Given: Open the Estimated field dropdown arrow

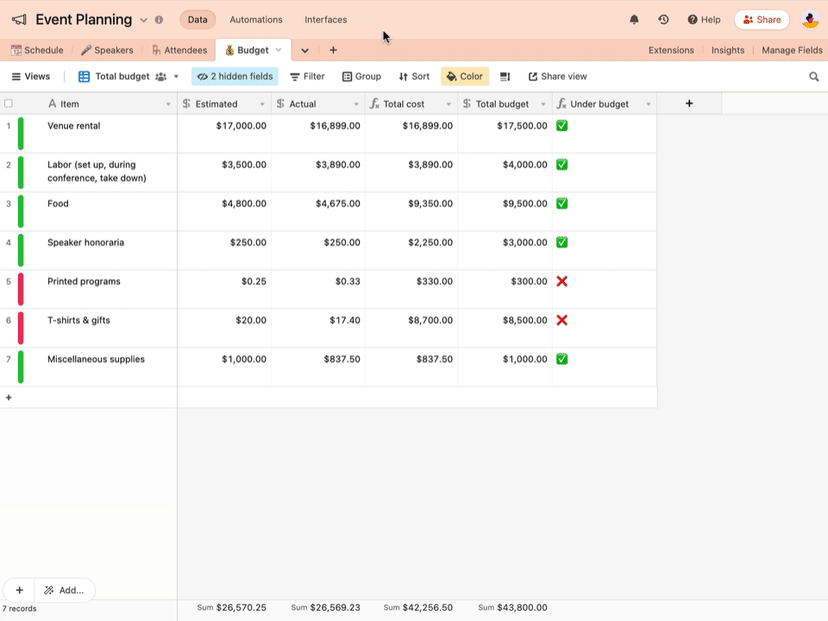Looking at the screenshot, I should (263, 103).
